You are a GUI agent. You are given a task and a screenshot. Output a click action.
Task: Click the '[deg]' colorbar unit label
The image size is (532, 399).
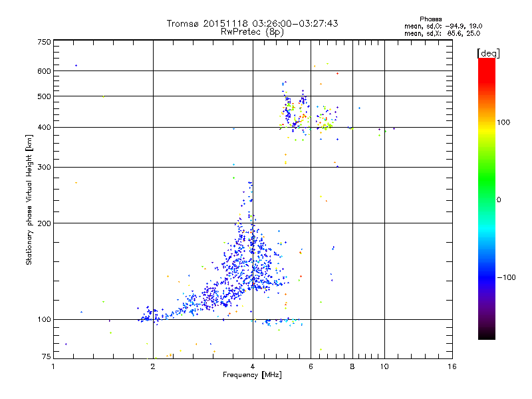pos(488,53)
